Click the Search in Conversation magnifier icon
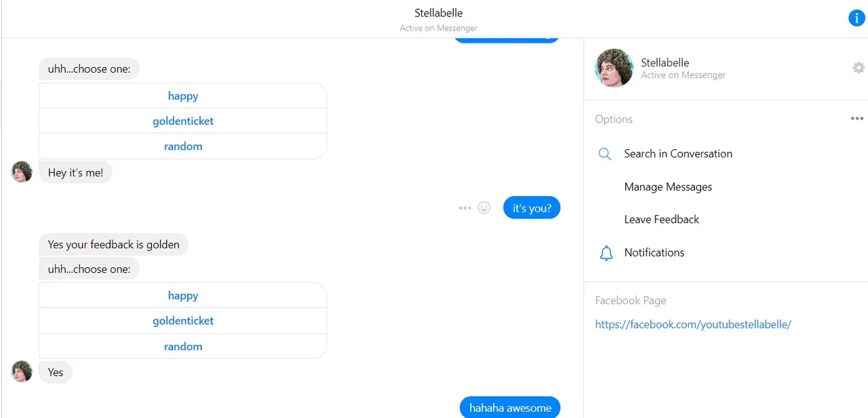Image resolution: width=868 pixels, height=418 pixels. point(605,154)
